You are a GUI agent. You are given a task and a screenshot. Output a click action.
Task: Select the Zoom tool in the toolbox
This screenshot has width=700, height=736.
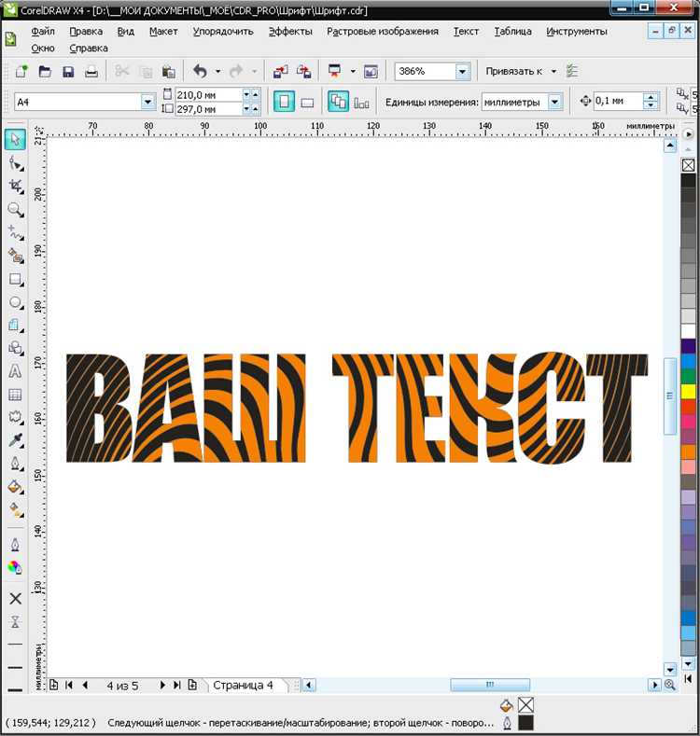click(x=15, y=210)
